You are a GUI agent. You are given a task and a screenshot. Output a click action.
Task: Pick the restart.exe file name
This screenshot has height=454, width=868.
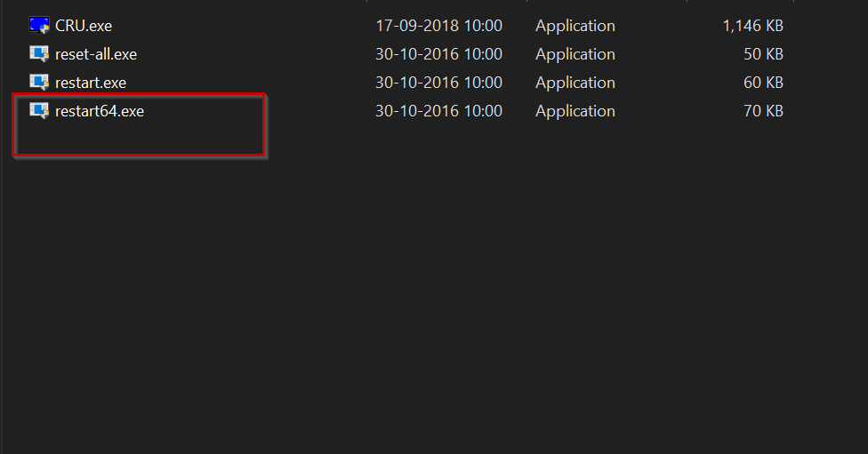click(x=91, y=83)
